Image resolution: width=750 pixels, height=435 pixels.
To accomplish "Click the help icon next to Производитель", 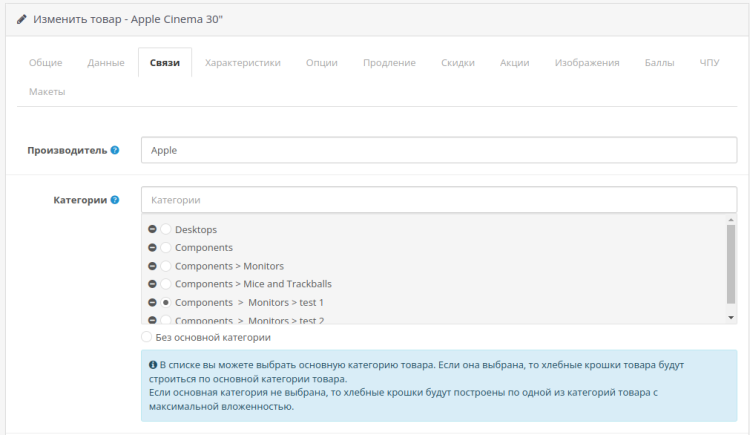I will pos(115,150).
